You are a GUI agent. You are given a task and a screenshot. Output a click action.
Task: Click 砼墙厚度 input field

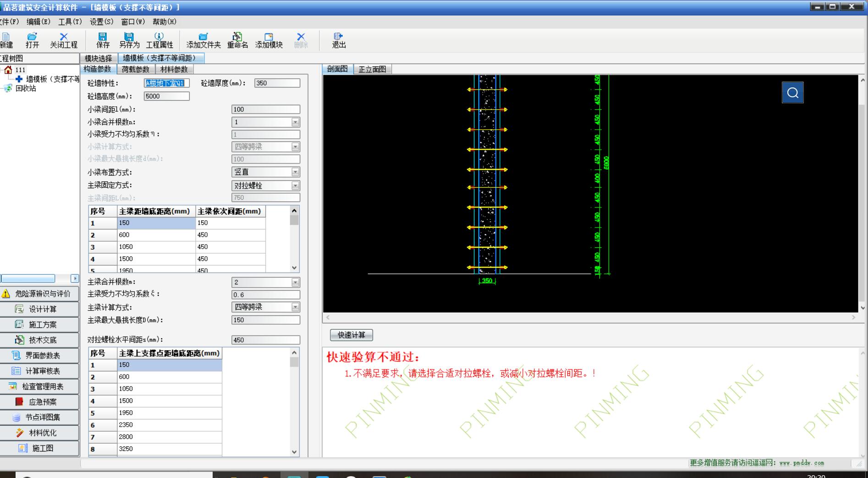click(x=277, y=83)
